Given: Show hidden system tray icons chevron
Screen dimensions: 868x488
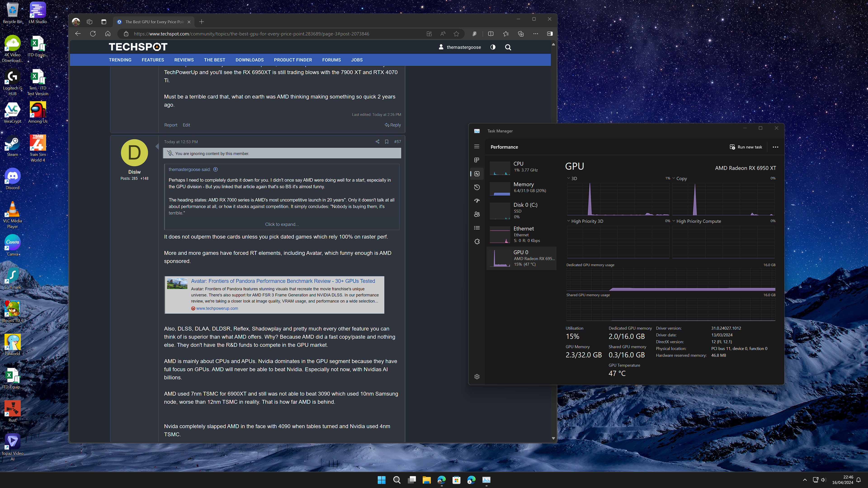Looking at the screenshot, I should coord(805,480).
